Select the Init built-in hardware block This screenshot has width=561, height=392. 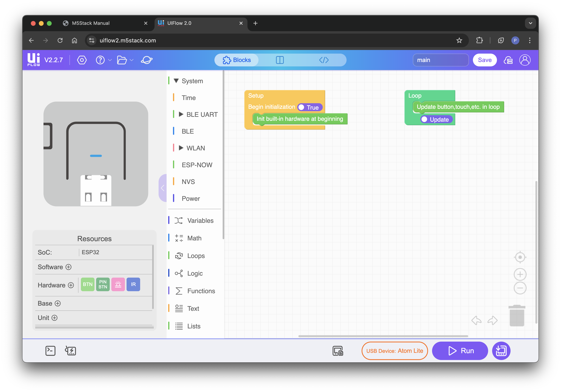[300, 119]
